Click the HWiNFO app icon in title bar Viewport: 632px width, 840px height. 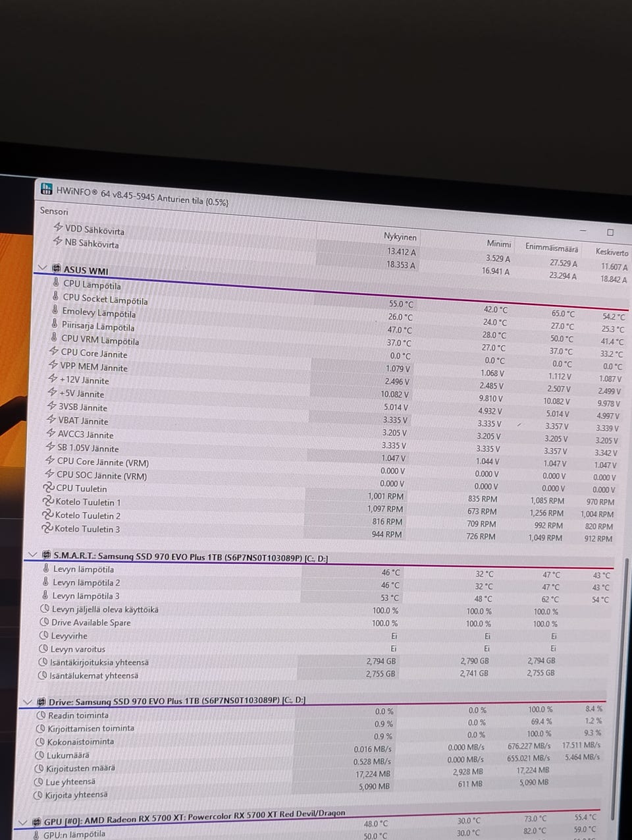[x=47, y=189]
